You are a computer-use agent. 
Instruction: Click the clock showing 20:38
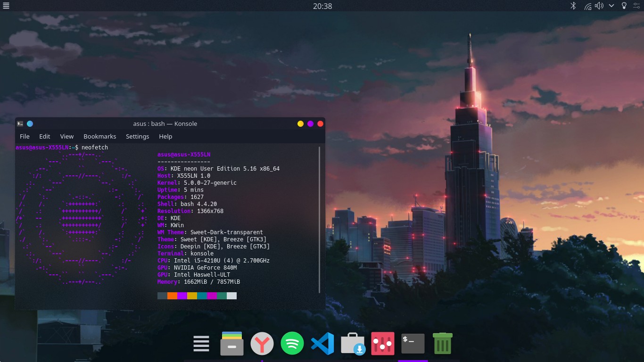pos(322,6)
